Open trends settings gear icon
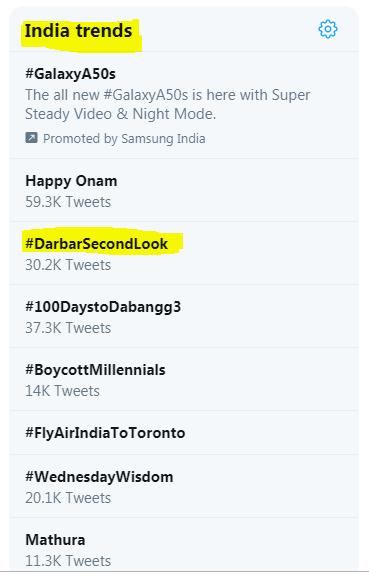369x575 pixels. [x=328, y=29]
